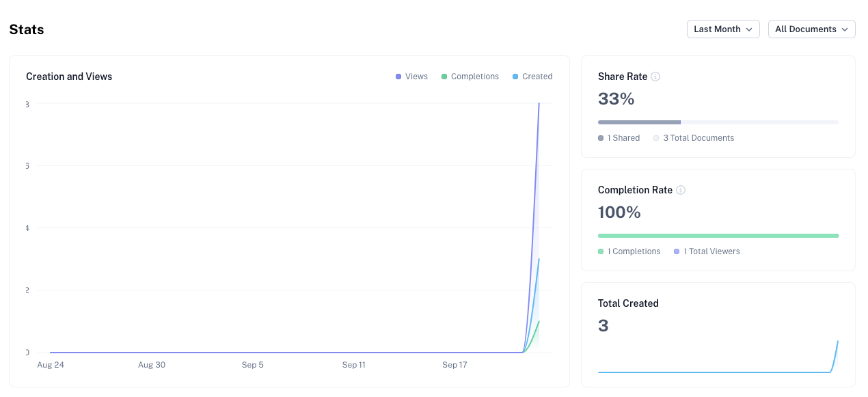The width and height of the screenshot is (868, 397).
Task: Click the '1 Shared' legend marker
Action: coord(600,138)
